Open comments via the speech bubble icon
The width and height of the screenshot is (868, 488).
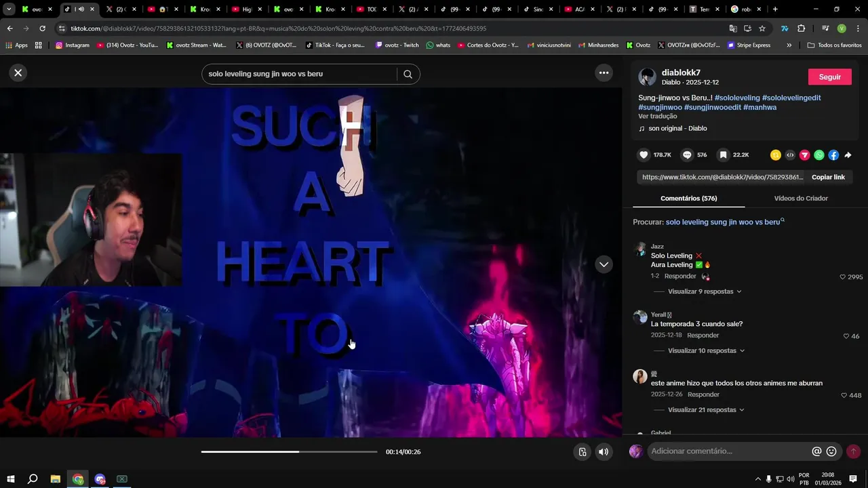(687, 155)
